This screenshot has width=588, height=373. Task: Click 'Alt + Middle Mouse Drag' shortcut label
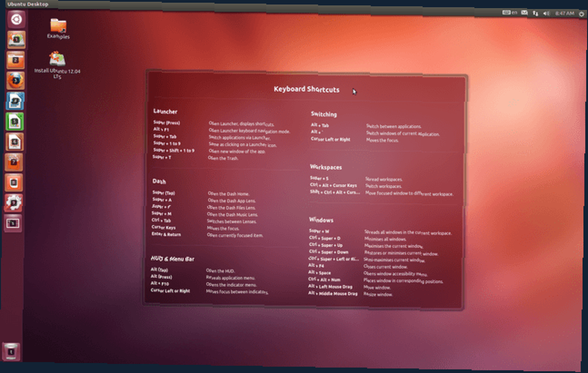point(333,293)
